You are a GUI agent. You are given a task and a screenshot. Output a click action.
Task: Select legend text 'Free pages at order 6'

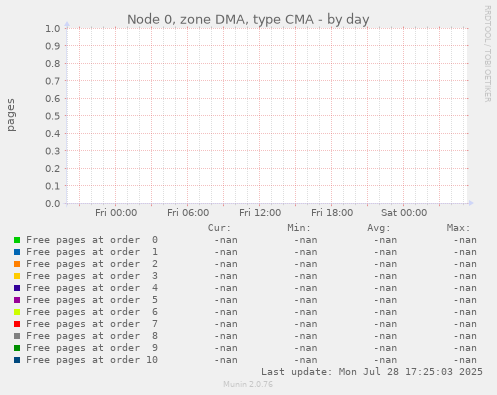click(92, 312)
